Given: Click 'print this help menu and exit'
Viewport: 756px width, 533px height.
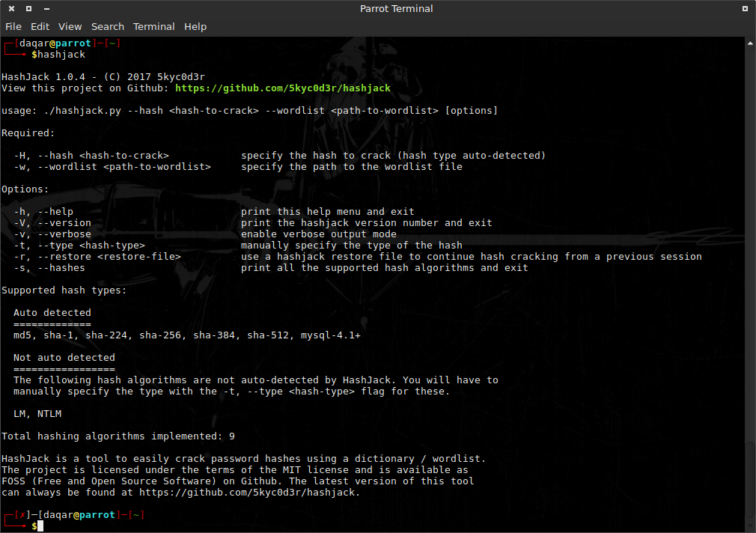Looking at the screenshot, I should pyautogui.click(x=327, y=212).
